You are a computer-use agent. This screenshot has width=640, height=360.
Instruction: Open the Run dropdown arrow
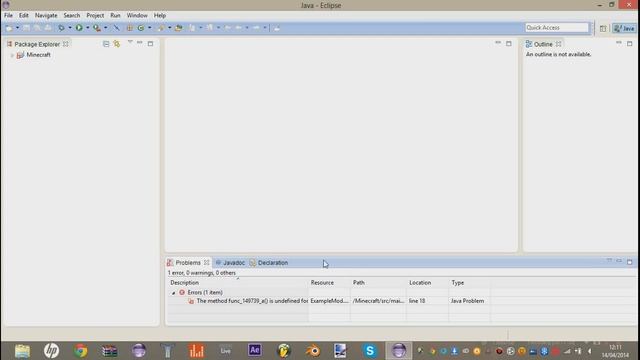(x=87, y=28)
